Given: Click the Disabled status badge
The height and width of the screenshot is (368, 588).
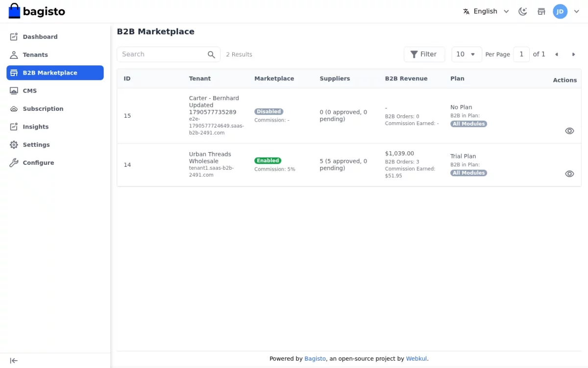Looking at the screenshot, I should [269, 111].
